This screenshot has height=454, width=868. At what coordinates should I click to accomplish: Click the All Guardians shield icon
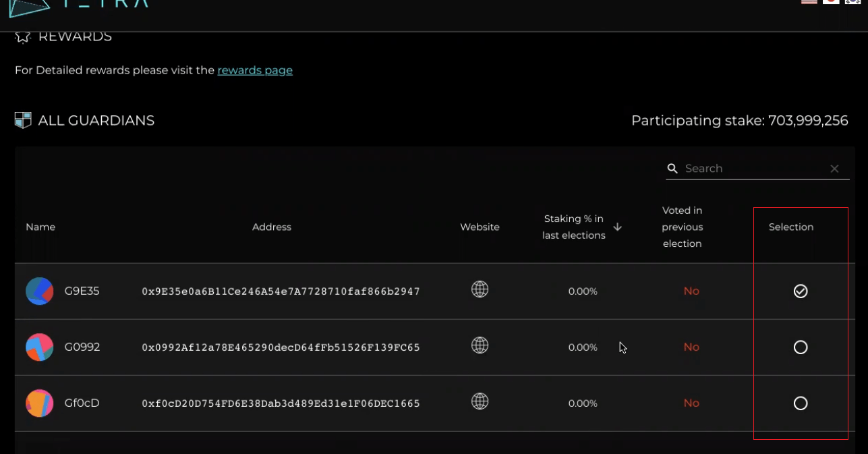23,120
